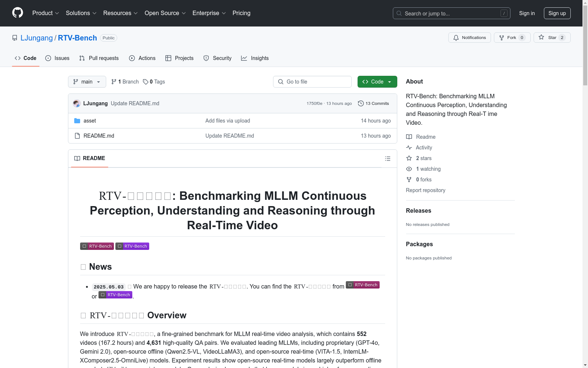Open the Insights tab

(x=255, y=58)
